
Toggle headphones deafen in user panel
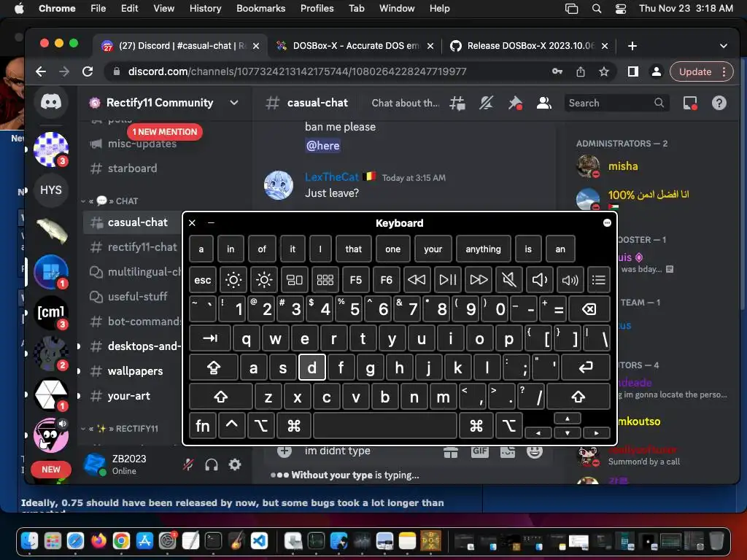(x=212, y=464)
